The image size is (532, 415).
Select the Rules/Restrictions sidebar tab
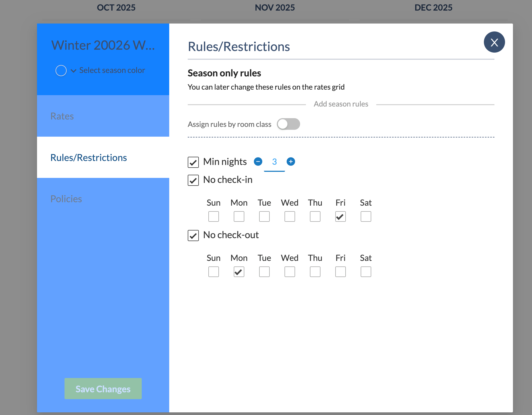click(x=89, y=158)
